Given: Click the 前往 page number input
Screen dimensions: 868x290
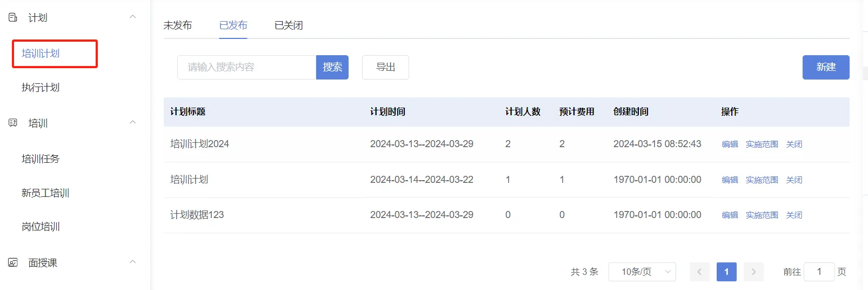Looking at the screenshot, I should [x=819, y=272].
